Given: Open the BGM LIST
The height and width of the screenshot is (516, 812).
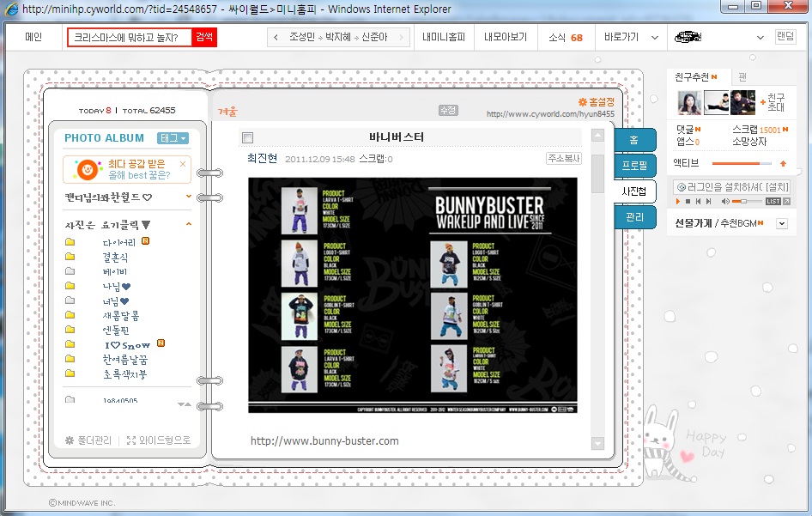Looking at the screenshot, I should click(x=773, y=201).
